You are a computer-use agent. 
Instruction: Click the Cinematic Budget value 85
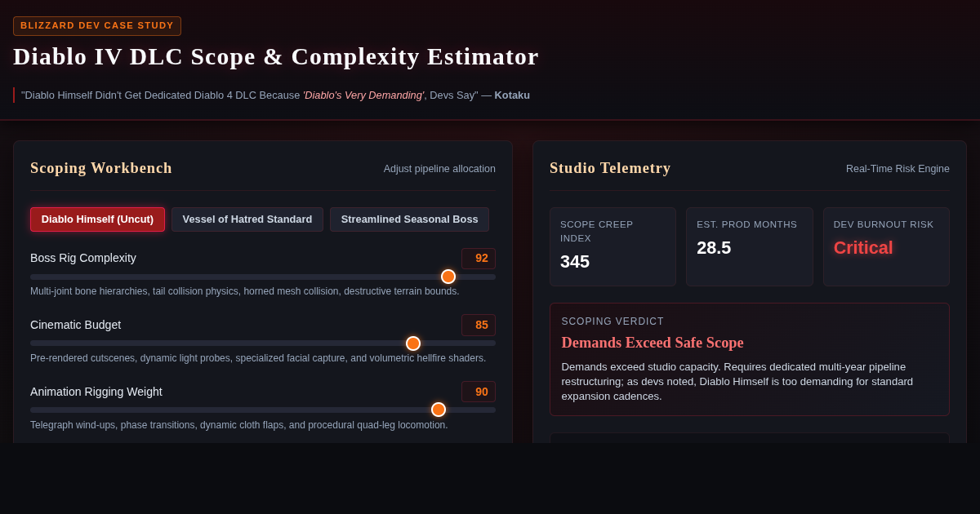point(479,325)
